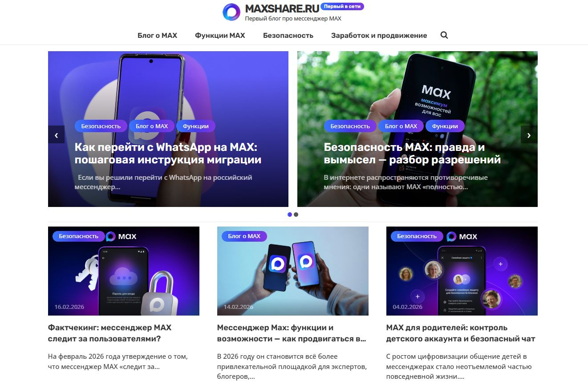Viewport: 588px width, 389px height.
Task: Click "Безопасность" badge on parents article thumbnail
Action: coord(417,236)
